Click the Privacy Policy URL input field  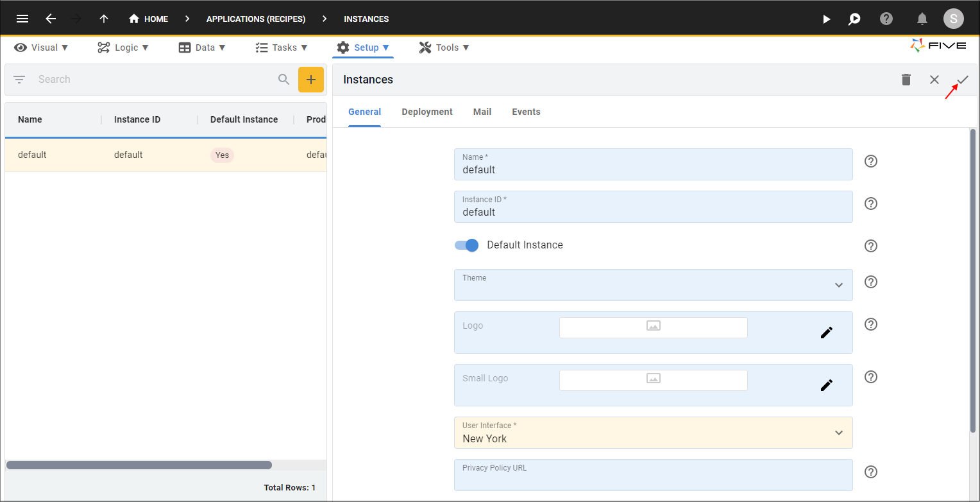point(653,475)
